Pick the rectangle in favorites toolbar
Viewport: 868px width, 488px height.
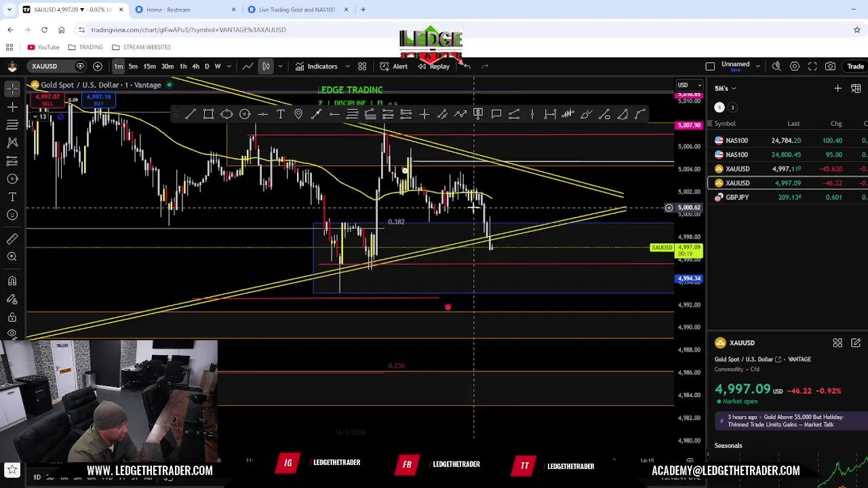209,114
